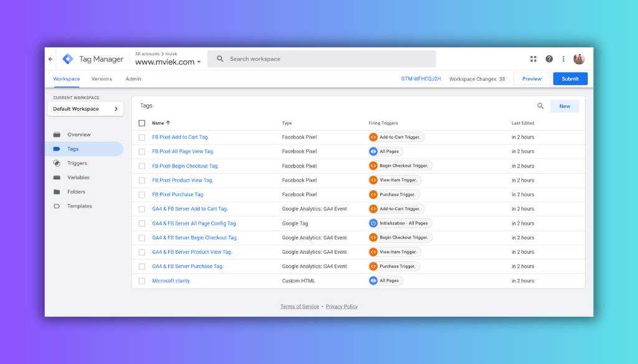Expand the www.mviek.com container dropdown

pyautogui.click(x=199, y=62)
